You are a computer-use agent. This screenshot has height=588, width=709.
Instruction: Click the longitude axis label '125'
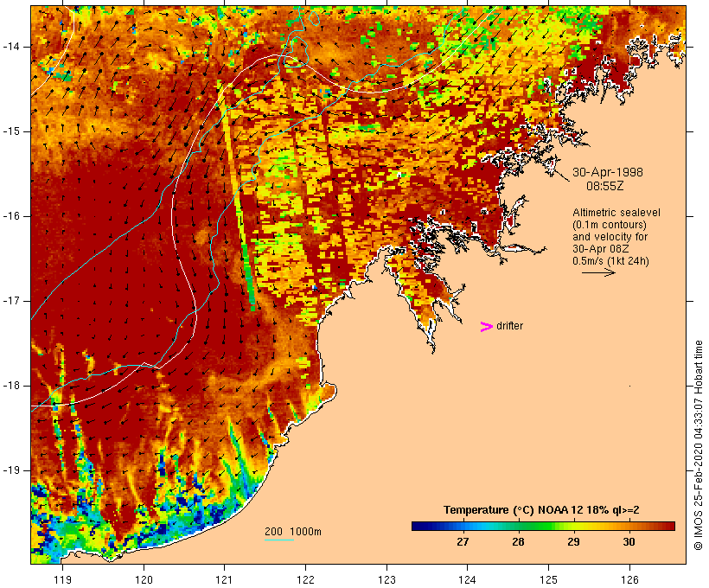coord(548,579)
